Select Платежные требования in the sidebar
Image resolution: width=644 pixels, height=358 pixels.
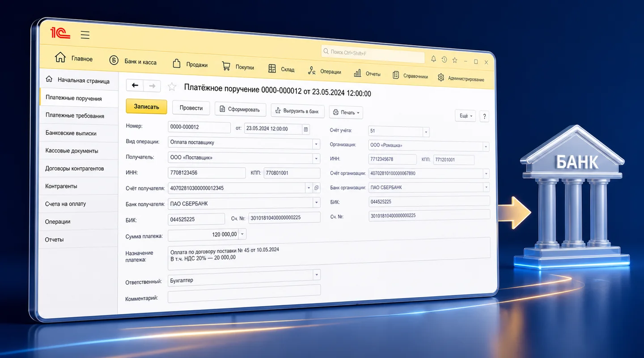(x=78, y=115)
